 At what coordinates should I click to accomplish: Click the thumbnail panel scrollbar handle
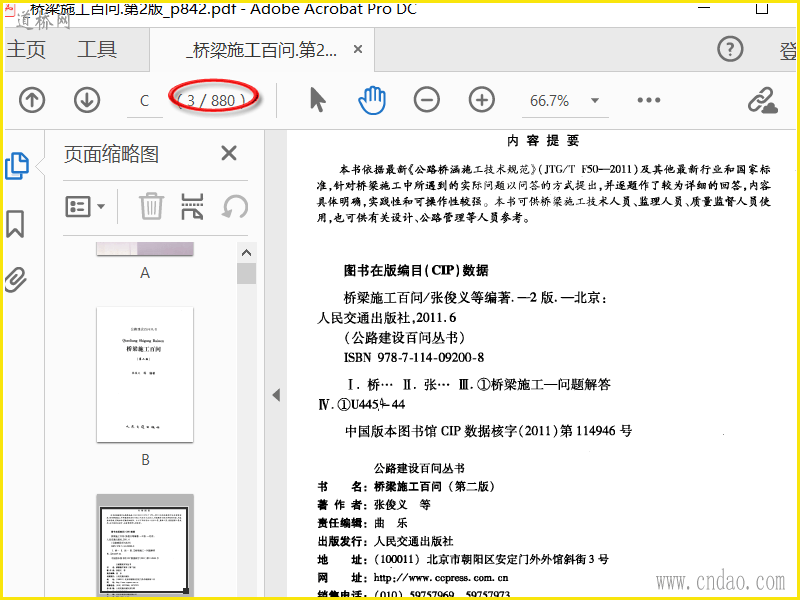coord(246,273)
